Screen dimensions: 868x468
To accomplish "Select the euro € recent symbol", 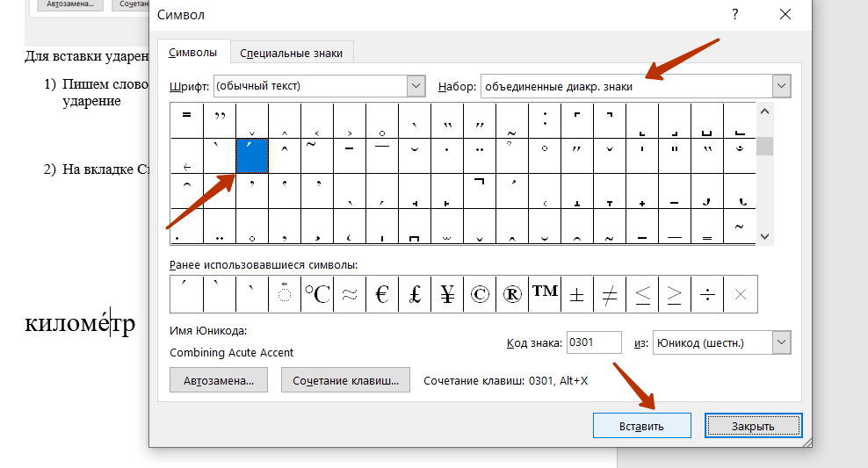I will tap(382, 294).
